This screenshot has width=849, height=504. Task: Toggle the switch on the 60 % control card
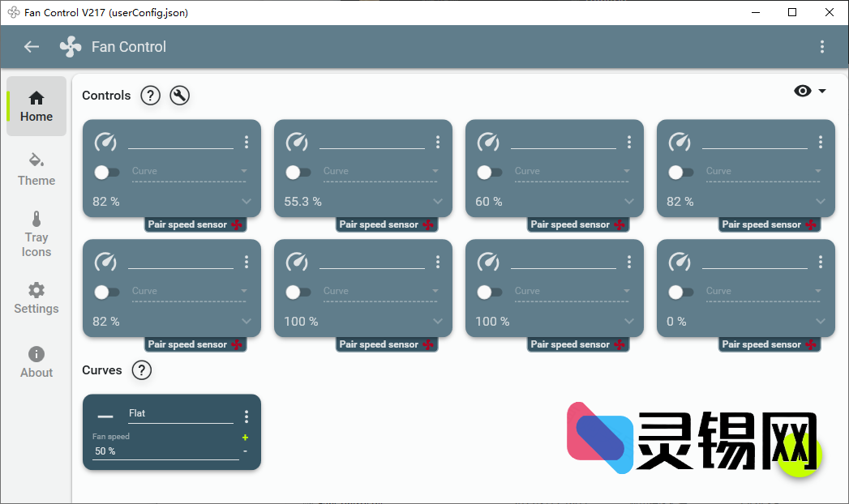tap(489, 172)
